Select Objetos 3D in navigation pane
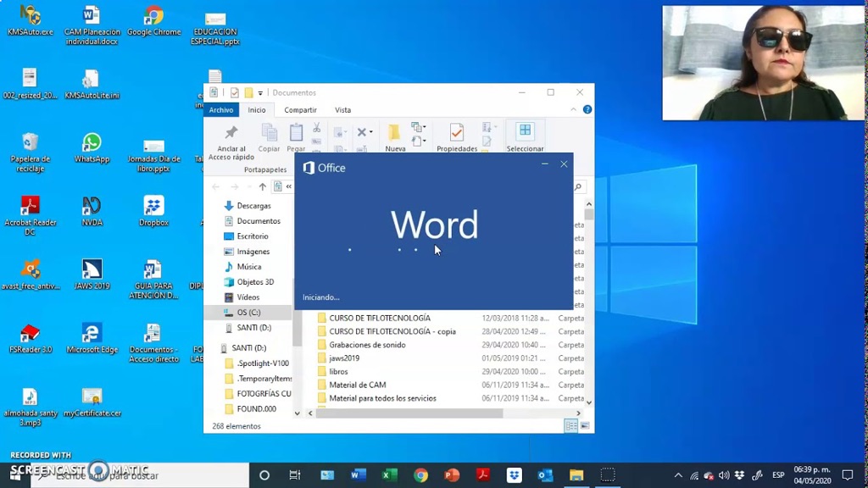Screen dimensions: 868x488 tap(255, 281)
